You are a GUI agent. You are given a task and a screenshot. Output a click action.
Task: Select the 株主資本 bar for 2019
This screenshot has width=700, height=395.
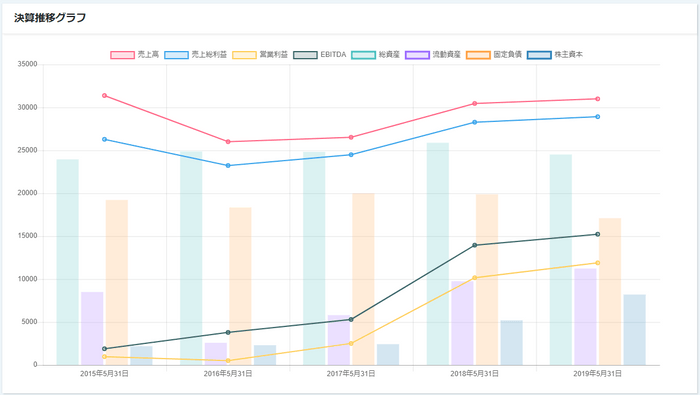click(x=634, y=330)
